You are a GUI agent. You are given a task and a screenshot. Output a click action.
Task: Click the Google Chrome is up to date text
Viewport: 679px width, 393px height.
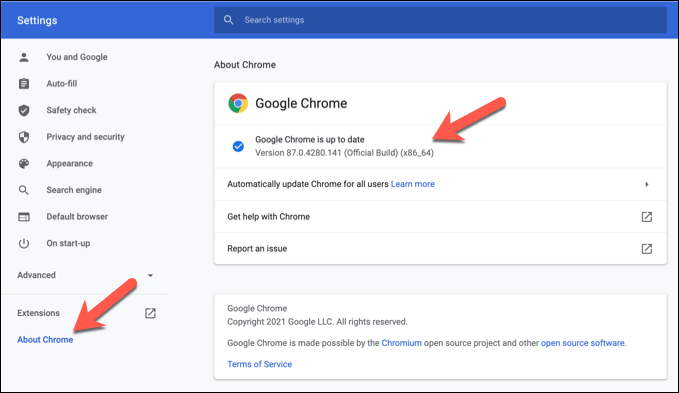click(310, 140)
